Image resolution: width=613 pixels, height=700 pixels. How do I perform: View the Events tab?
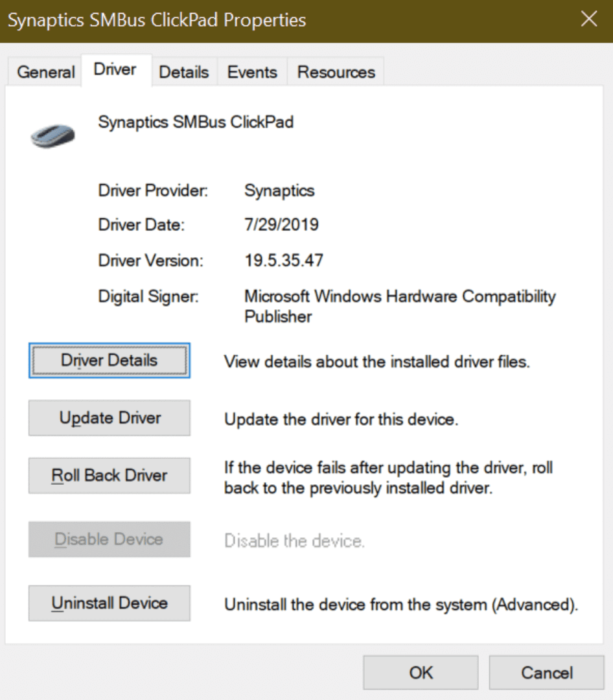coord(251,72)
